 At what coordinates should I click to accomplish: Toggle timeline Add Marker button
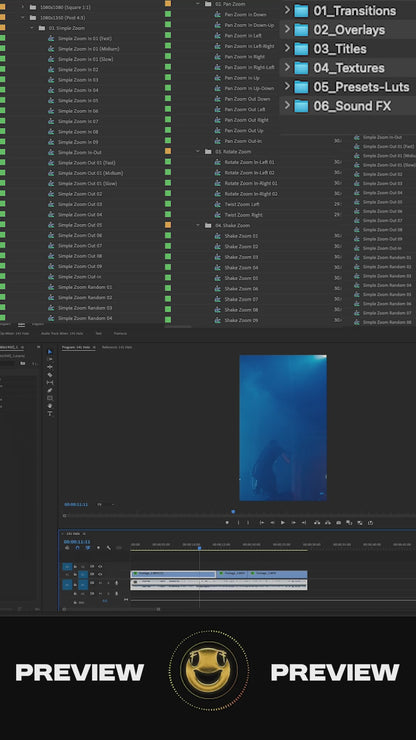pyautogui.click(x=98, y=548)
